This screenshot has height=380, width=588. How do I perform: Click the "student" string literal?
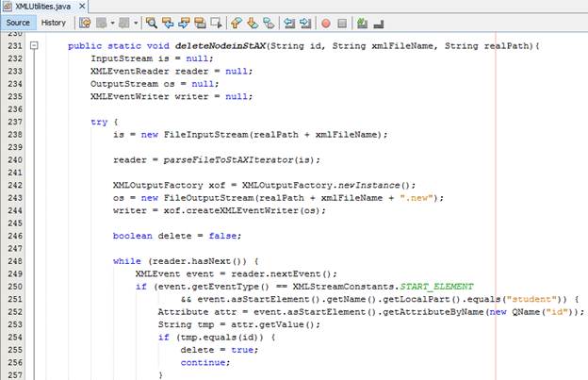(x=531, y=299)
